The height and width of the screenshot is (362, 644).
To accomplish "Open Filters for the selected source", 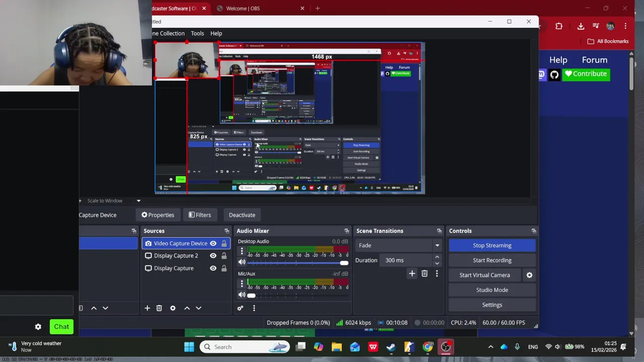I will 200,215.
